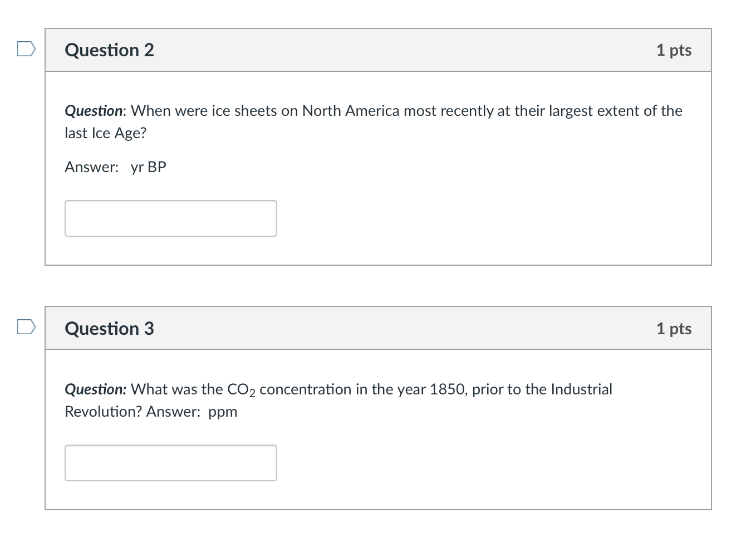
Task: Click the 'Answer:' label in Question 3
Action: 173,412
